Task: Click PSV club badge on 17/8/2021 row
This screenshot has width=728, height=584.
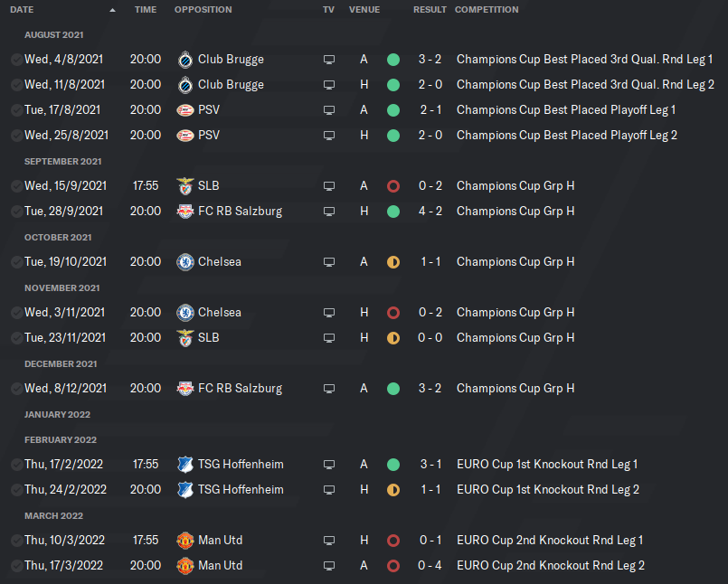Action: pyautogui.click(x=185, y=110)
